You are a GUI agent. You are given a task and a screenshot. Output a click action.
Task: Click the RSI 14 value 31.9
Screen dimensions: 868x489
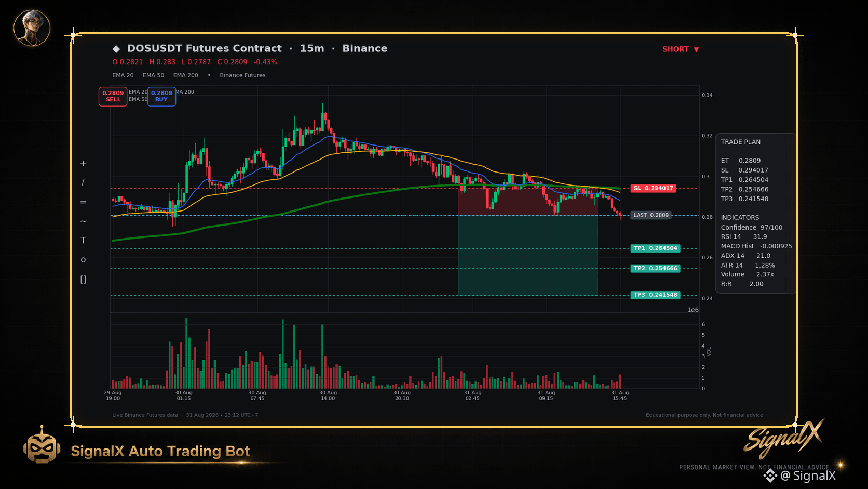pos(760,236)
